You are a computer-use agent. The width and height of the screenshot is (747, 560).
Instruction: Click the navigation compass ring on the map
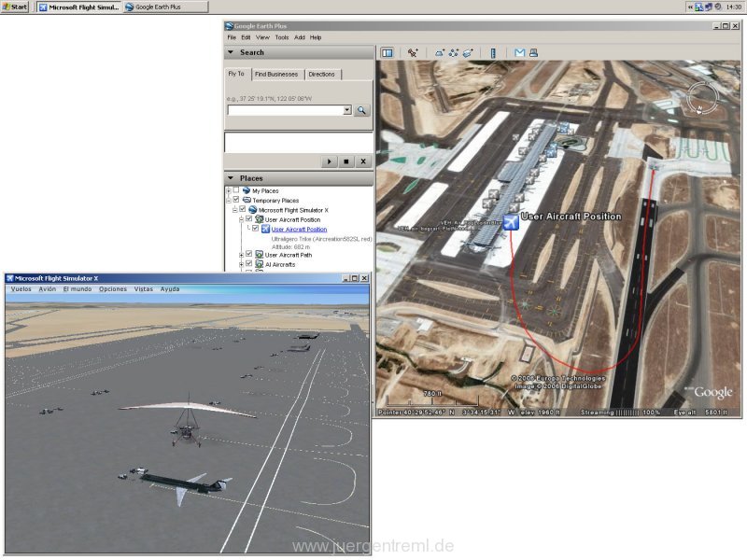702,99
